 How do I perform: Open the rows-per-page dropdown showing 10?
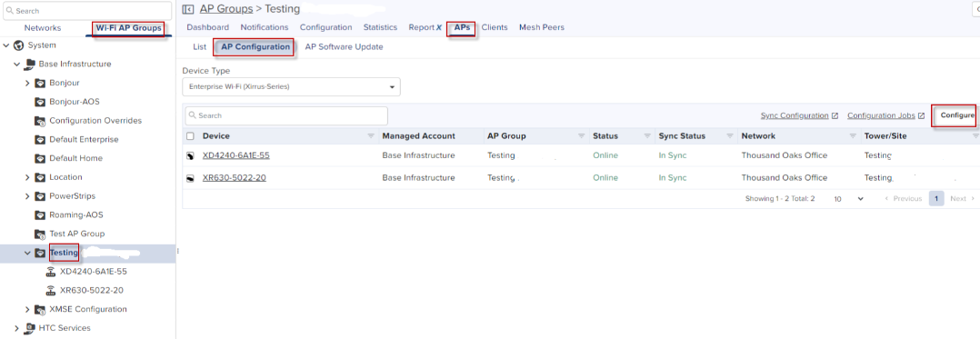tap(849, 198)
